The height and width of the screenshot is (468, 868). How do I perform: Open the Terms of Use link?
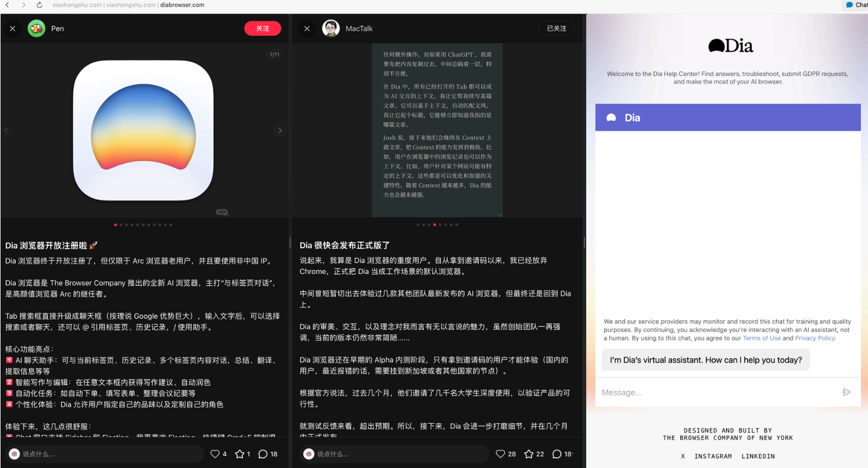[x=762, y=338]
